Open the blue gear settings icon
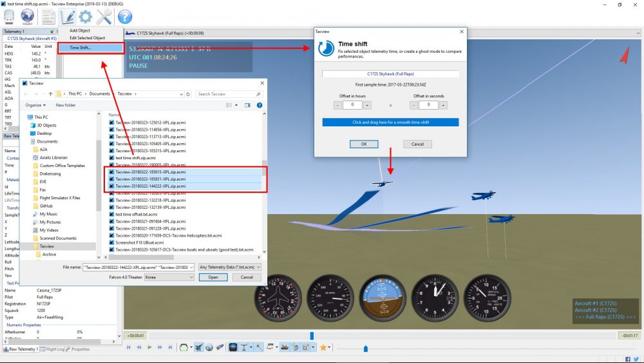This screenshot has height=363, width=644. (x=85, y=17)
